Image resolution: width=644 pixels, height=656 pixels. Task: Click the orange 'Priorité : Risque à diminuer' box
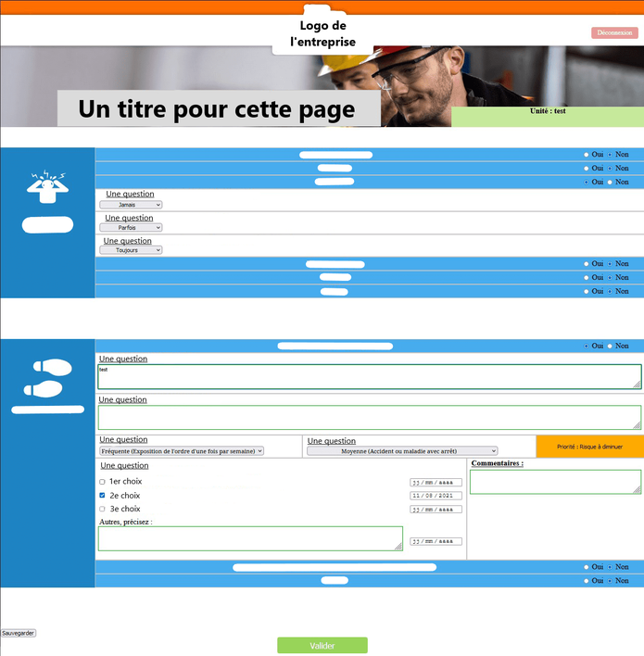coord(589,447)
